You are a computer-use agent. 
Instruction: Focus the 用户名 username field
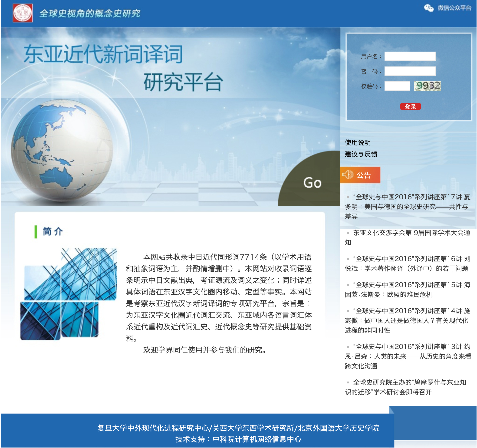pyautogui.click(x=410, y=56)
